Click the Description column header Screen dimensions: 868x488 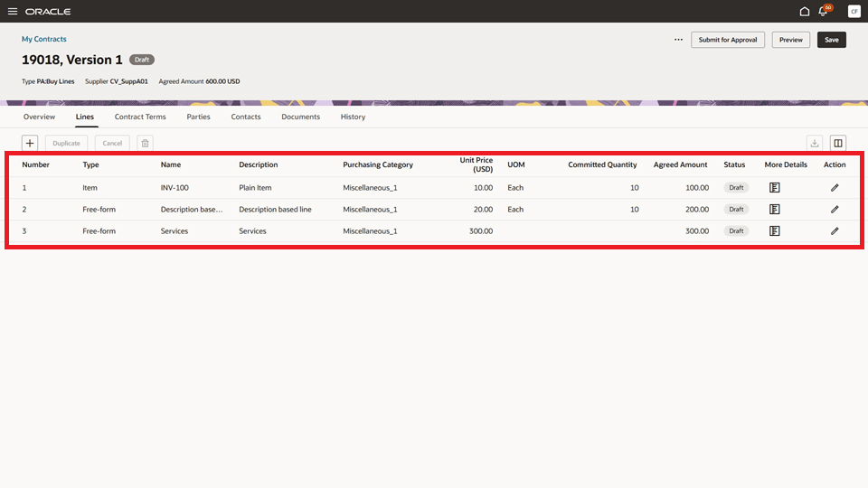258,164
